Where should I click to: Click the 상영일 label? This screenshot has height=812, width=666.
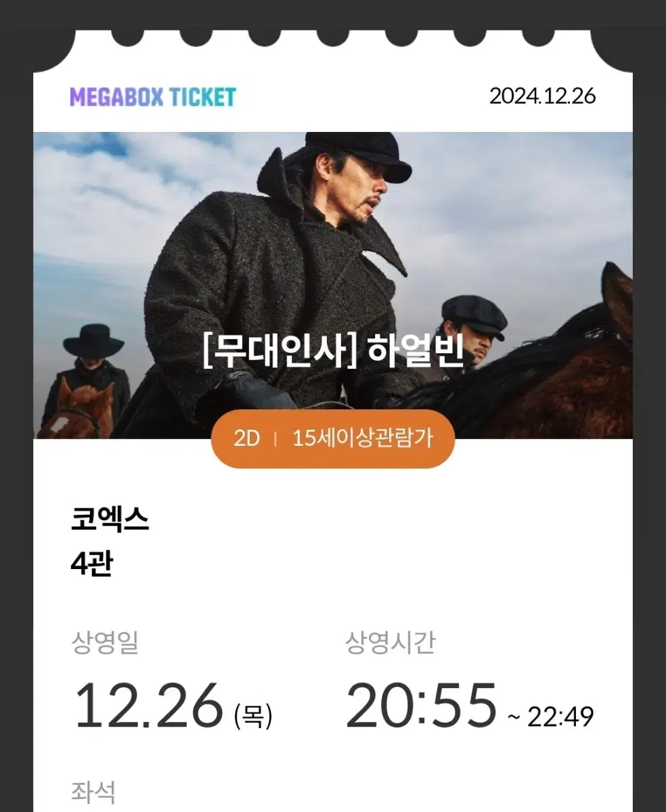click(x=105, y=642)
